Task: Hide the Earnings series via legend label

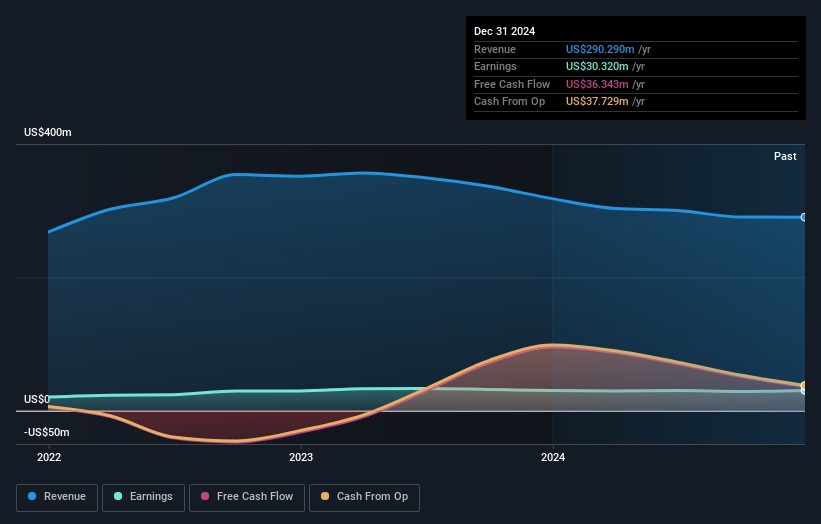Action: coord(151,497)
